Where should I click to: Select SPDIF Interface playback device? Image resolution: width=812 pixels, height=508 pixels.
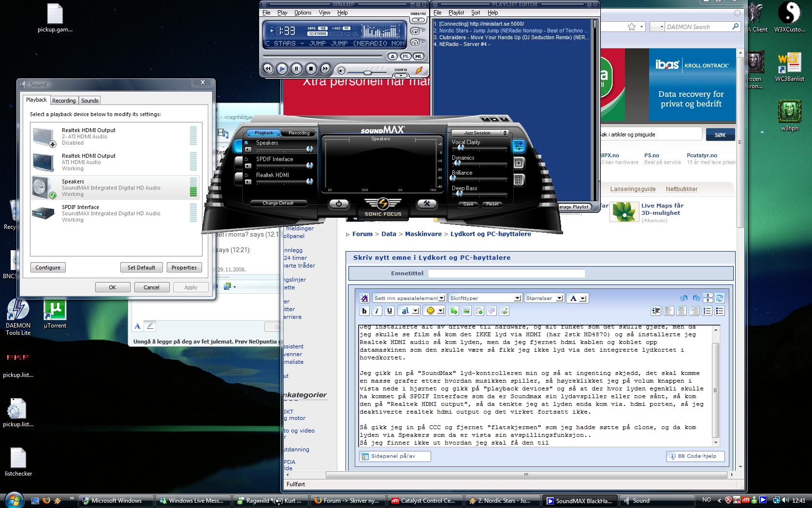point(116,213)
